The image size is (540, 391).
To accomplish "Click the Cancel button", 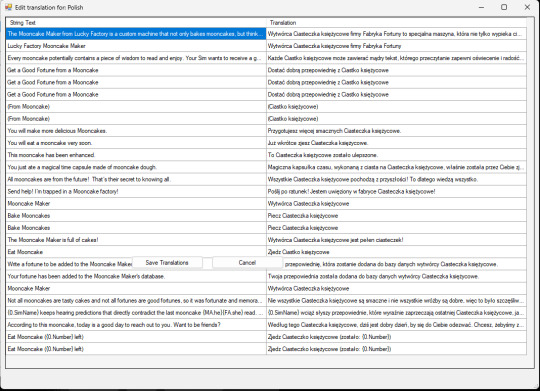I will [x=247, y=263].
